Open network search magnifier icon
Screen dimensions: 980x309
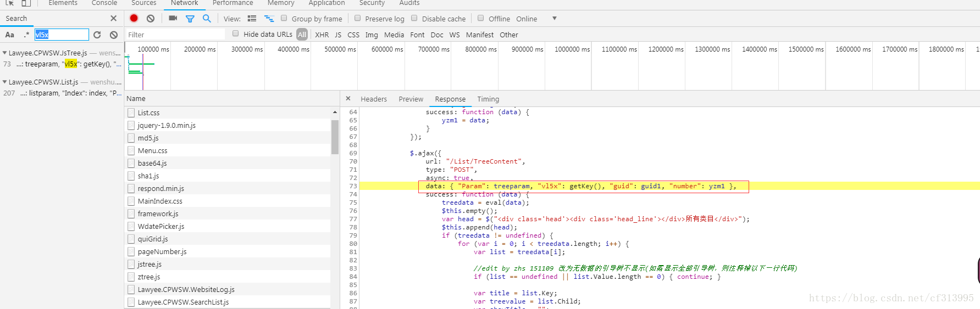tap(207, 18)
